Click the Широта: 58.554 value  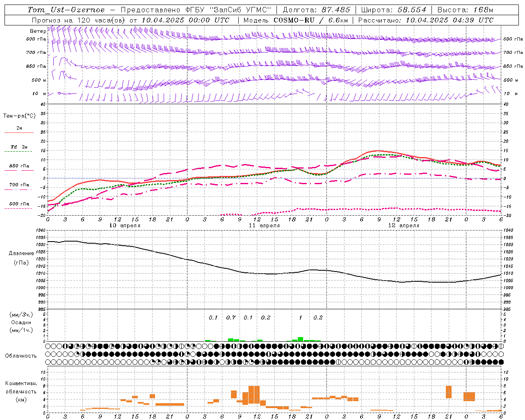click(x=394, y=10)
